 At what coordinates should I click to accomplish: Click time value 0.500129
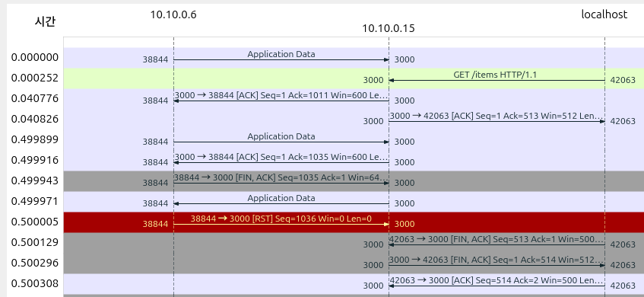click(35, 243)
